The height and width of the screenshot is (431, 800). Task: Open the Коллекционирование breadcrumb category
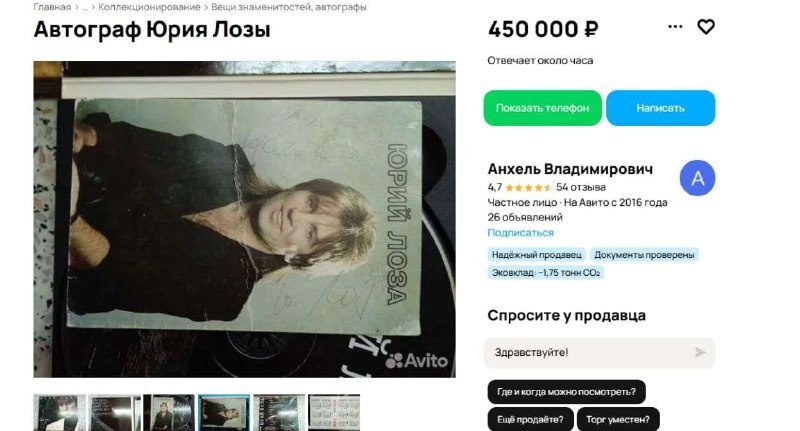[149, 7]
